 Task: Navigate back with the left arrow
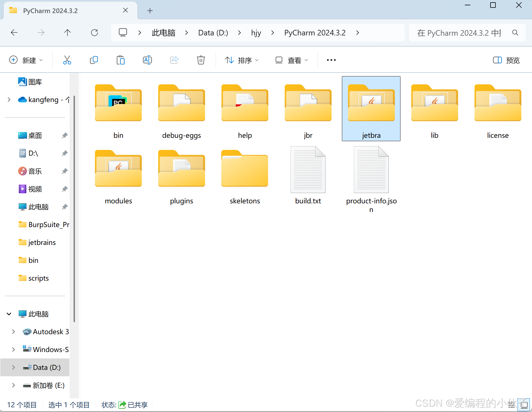pyautogui.click(x=14, y=33)
